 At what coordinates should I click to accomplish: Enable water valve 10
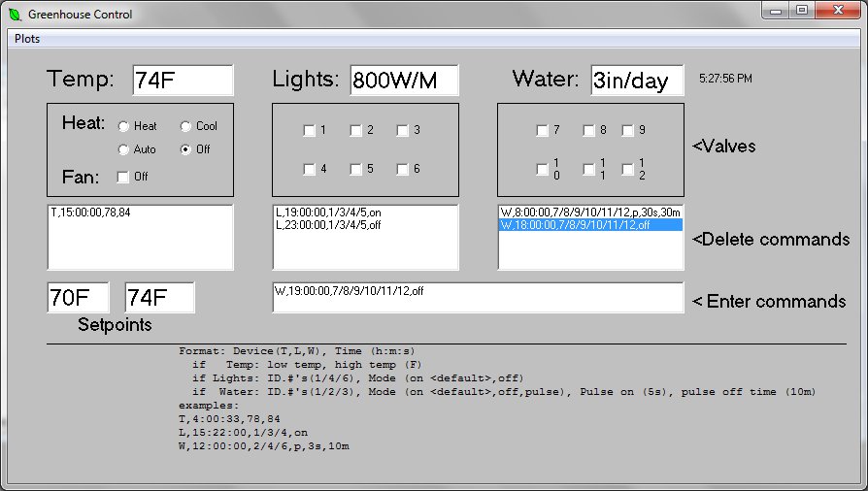pos(542,170)
